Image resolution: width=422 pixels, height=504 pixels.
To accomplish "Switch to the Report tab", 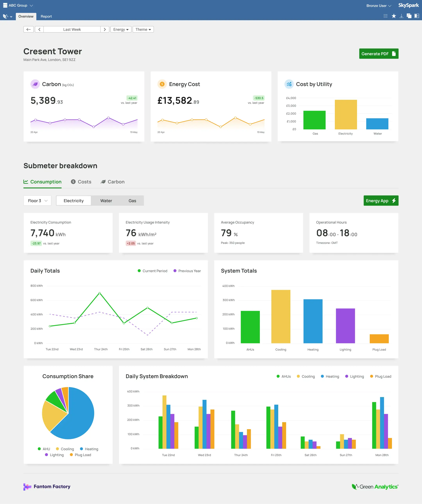I will point(46,16).
